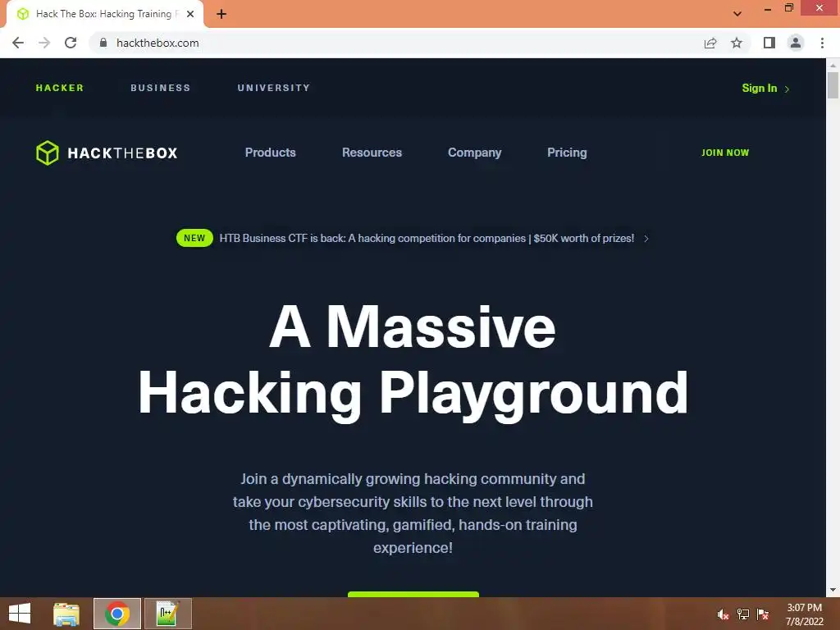Open the Chrome profile avatar
840x630 pixels.
tap(796, 43)
